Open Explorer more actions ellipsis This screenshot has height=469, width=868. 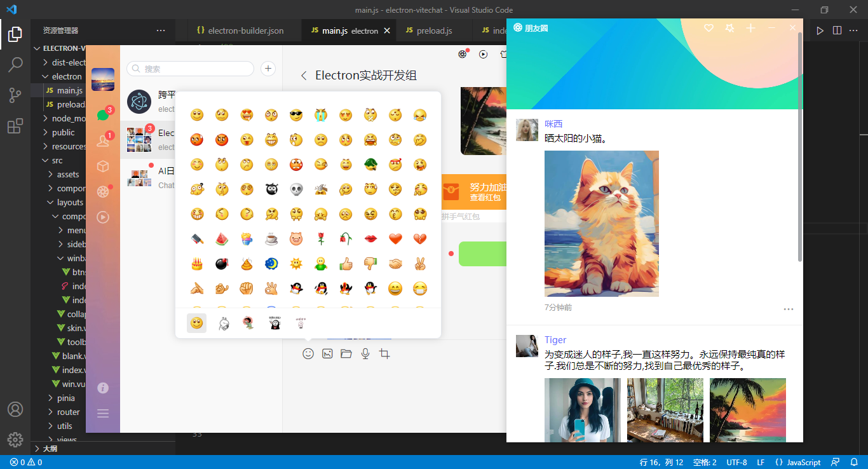(x=161, y=31)
